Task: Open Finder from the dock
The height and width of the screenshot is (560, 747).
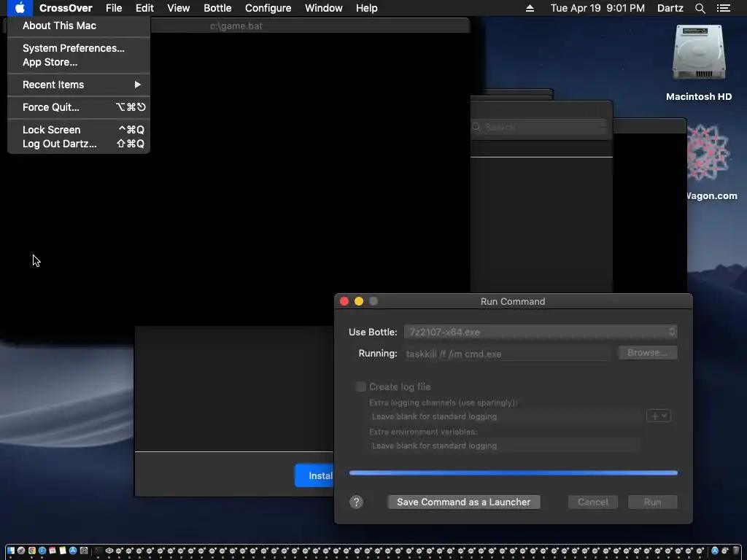Action: point(10,551)
